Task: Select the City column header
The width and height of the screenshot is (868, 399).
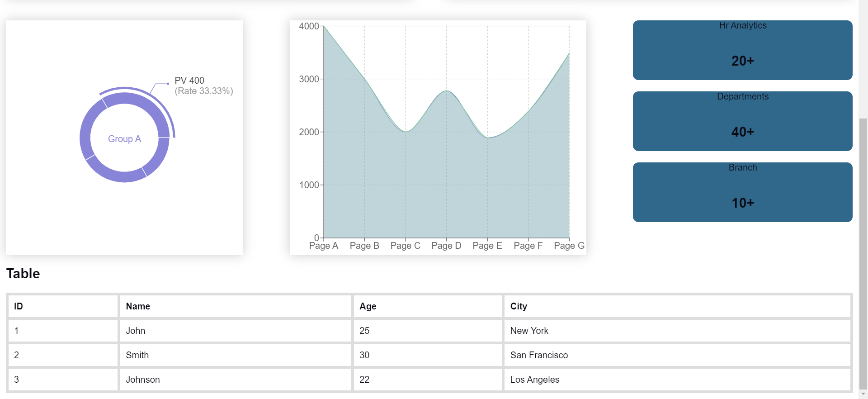Action: coord(519,306)
